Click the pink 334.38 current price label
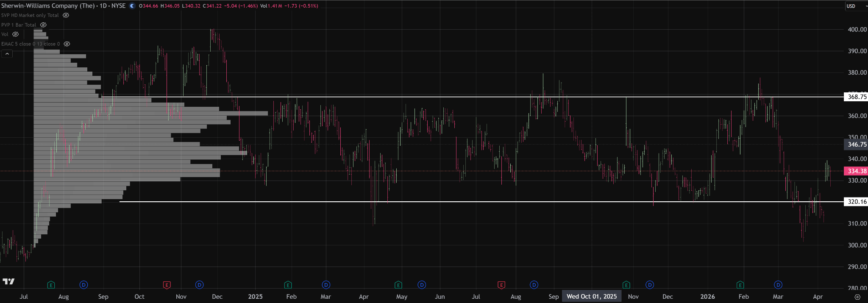 coord(857,171)
